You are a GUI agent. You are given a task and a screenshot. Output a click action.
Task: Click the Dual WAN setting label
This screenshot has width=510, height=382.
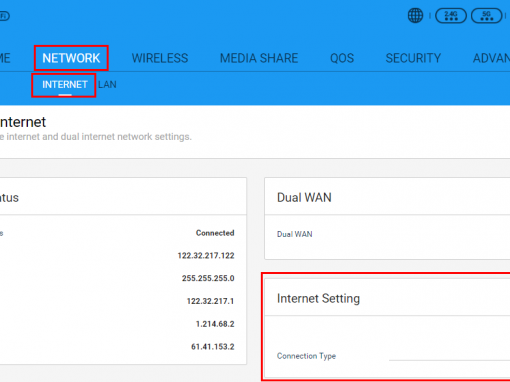pyautogui.click(x=295, y=234)
